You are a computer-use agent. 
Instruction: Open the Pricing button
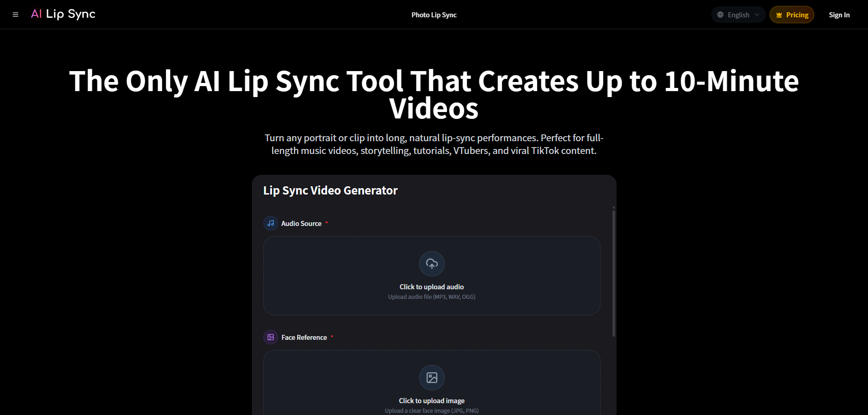click(792, 15)
